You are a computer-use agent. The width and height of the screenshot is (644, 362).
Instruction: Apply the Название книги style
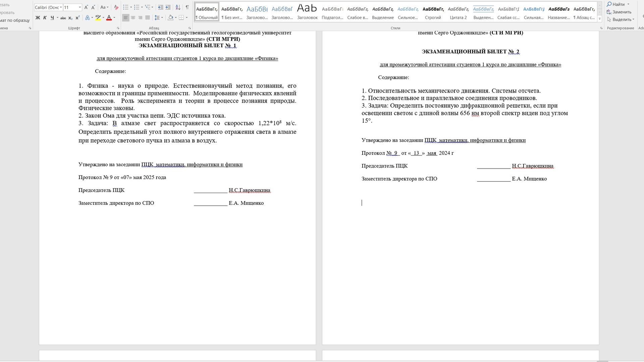pos(559,12)
